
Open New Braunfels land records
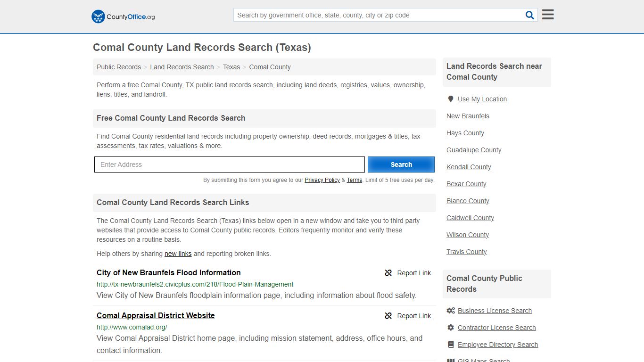[x=468, y=116]
